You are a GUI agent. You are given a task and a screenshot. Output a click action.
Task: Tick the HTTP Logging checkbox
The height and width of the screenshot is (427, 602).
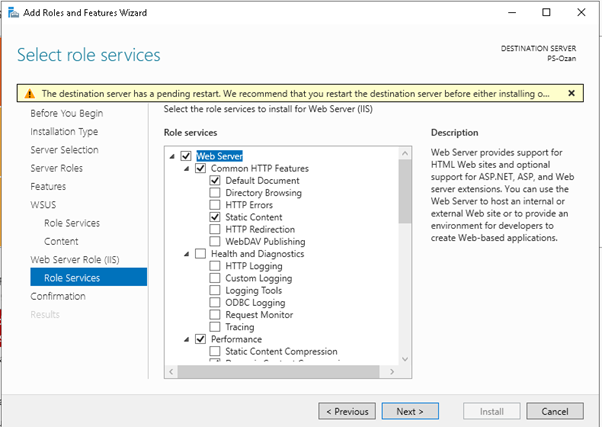pos(215,266)
